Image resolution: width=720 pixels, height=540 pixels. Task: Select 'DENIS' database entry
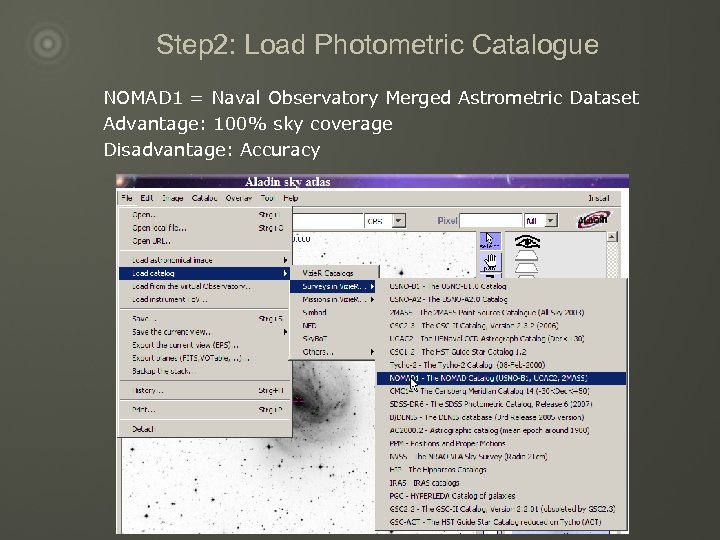(501, 417)
